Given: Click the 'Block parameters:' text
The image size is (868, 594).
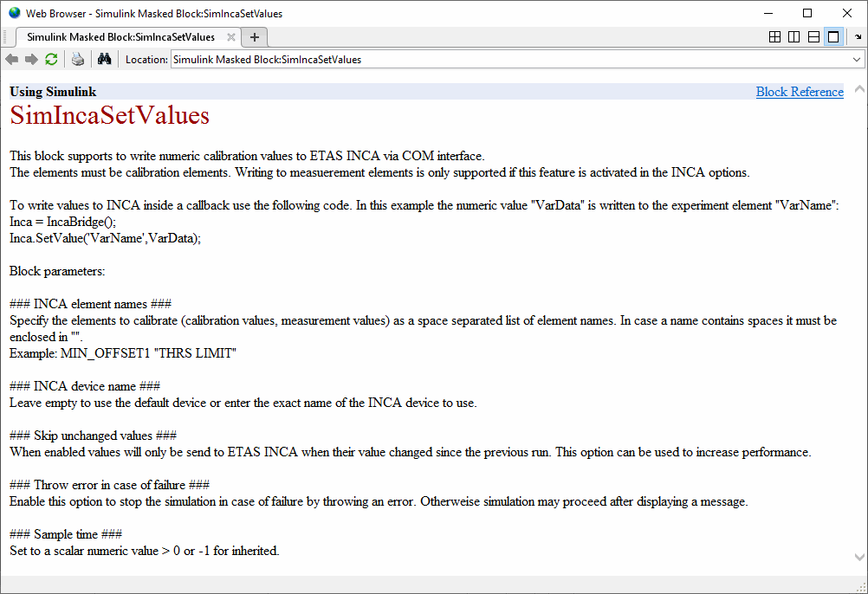Looking at the screenshot, I should pyautogui.click(x=57, y=271).
